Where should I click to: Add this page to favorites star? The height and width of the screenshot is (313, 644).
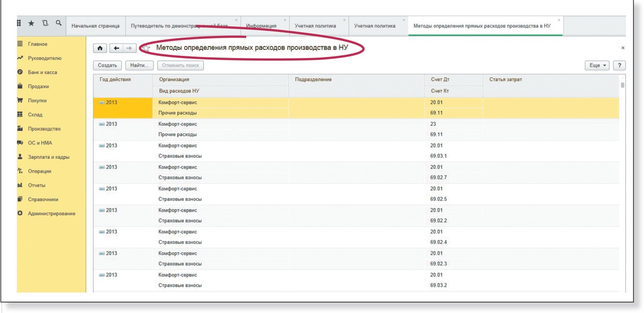[146, 49]
